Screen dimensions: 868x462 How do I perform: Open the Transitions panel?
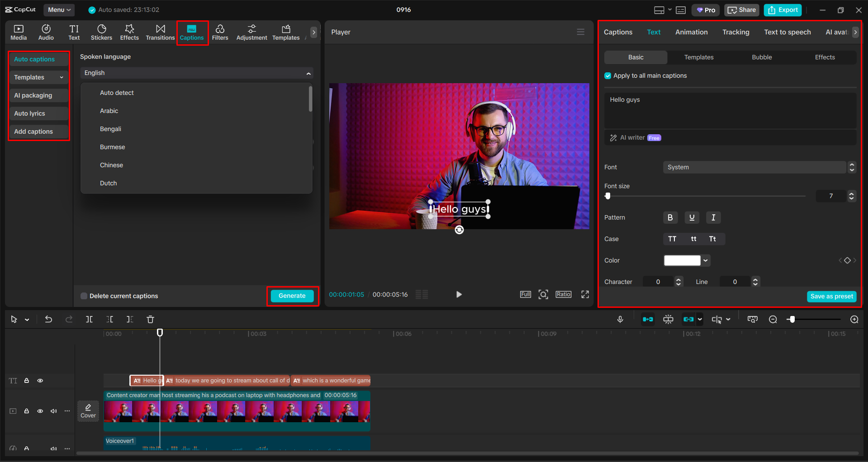pyautogui.click(x=160, y=32)
